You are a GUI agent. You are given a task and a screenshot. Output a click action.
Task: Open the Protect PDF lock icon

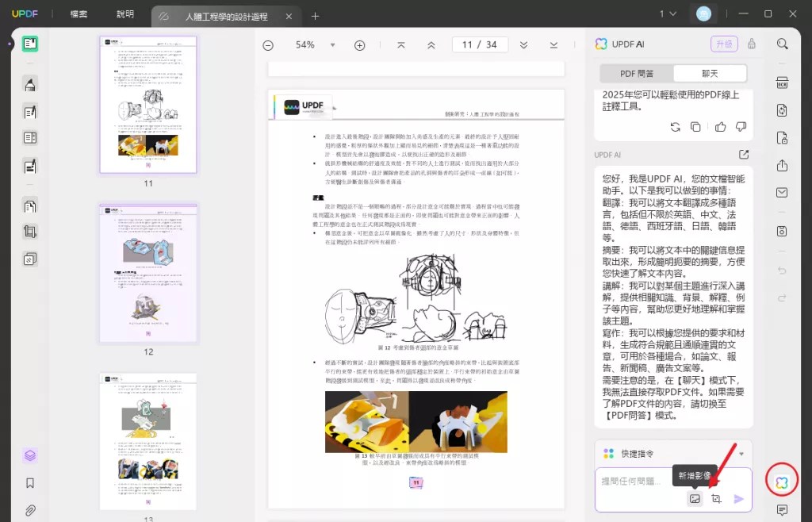(782, 138)
